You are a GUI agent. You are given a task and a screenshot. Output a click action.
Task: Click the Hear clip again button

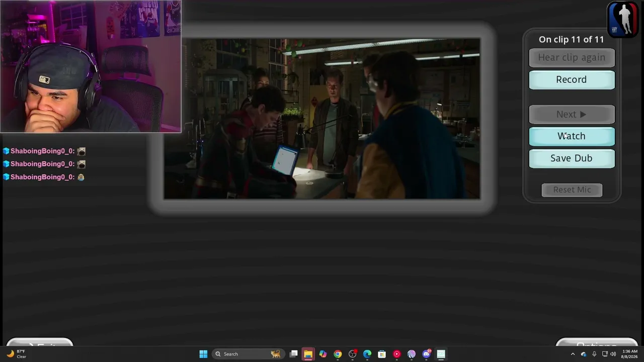click(572, 58)
